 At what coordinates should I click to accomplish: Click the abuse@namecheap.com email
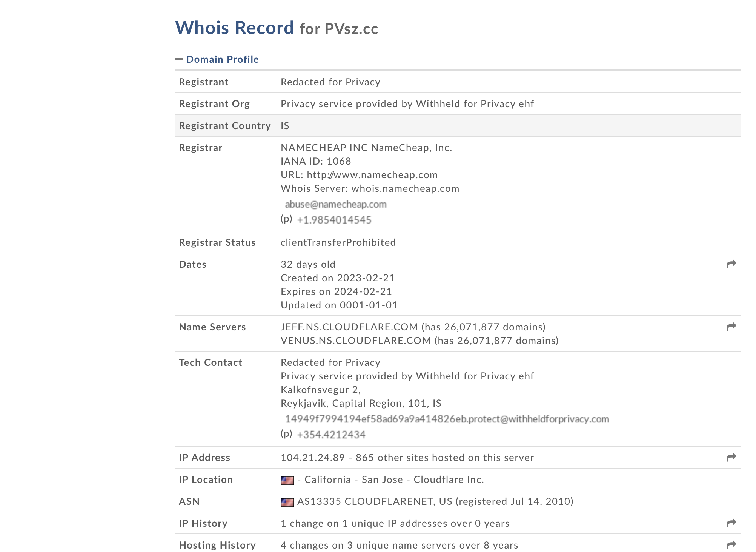pos(336,204)
